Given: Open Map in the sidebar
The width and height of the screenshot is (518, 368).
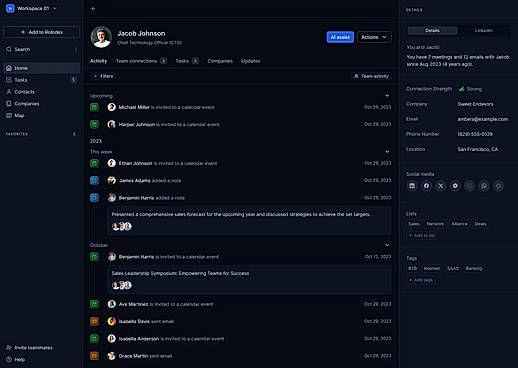Looking at the screenshot, I should pyautogui.click(x=42, y=115).
